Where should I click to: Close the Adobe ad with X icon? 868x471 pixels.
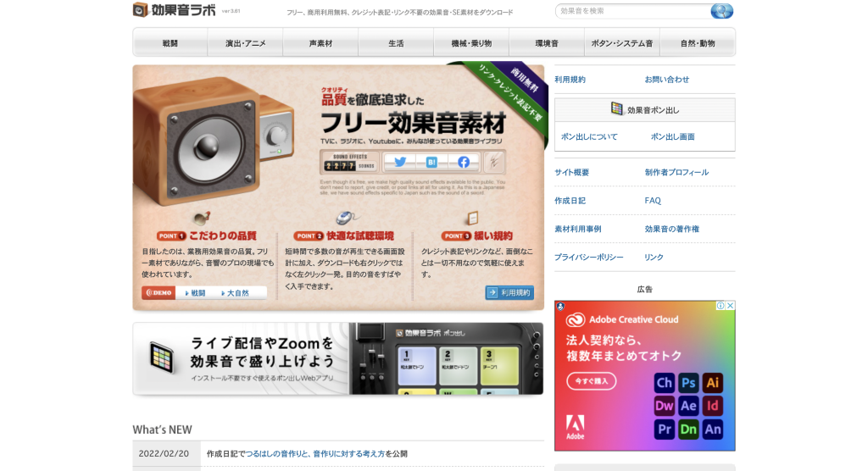(x=730, y=306)
